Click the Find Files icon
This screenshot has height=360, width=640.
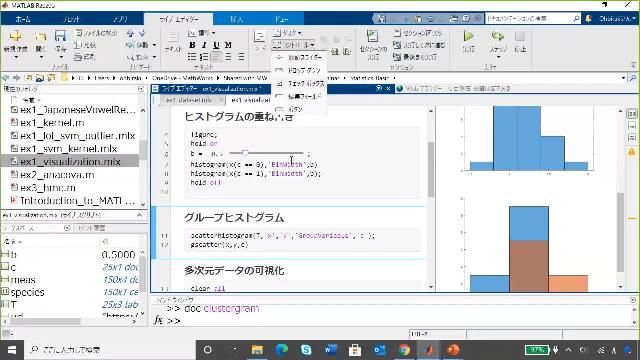click(80, 33)
